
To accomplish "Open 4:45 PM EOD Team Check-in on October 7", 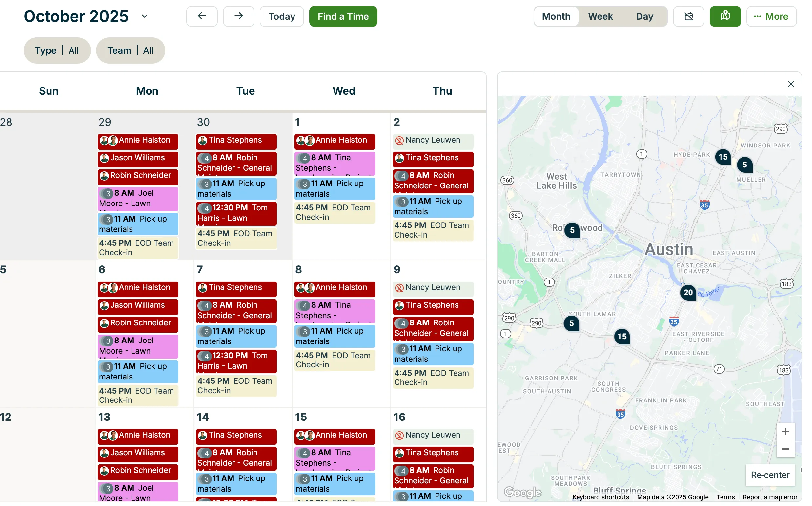I will click(x=236, y=386).
